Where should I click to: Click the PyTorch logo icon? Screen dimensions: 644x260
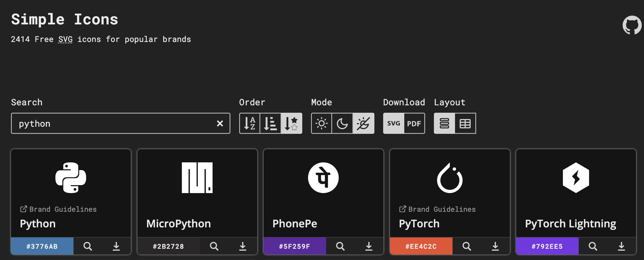[x=450, y=178]
